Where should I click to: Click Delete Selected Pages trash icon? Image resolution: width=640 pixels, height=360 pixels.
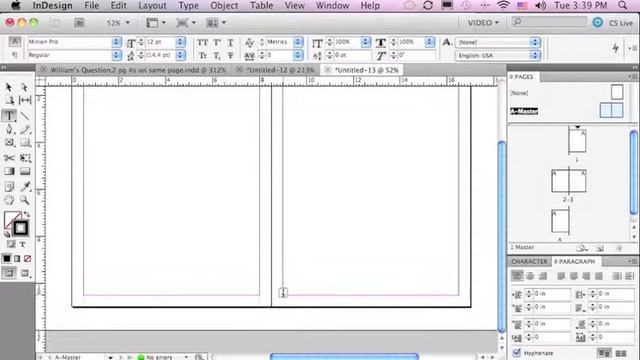[619, 248]
